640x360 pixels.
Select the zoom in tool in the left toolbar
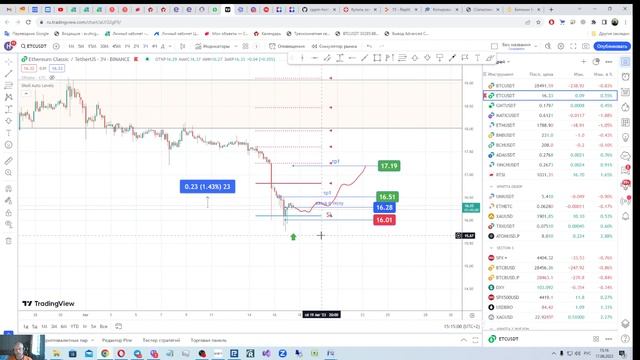9,173
